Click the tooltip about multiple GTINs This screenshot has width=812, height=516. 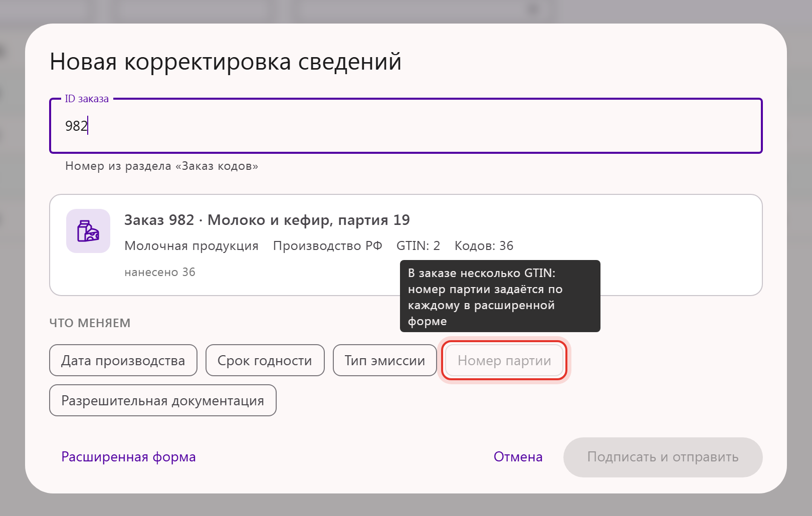tap(500, 296)
